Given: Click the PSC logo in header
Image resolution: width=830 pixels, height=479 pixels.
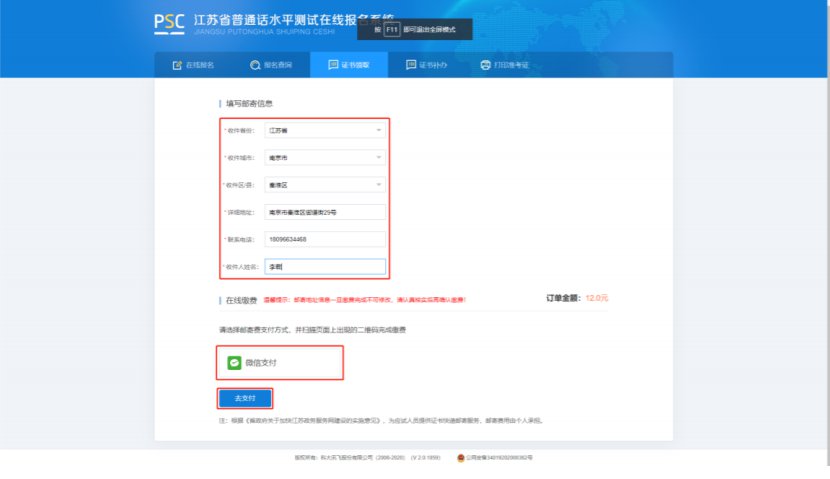Looking at the screenshot, I should pos(170,24).
